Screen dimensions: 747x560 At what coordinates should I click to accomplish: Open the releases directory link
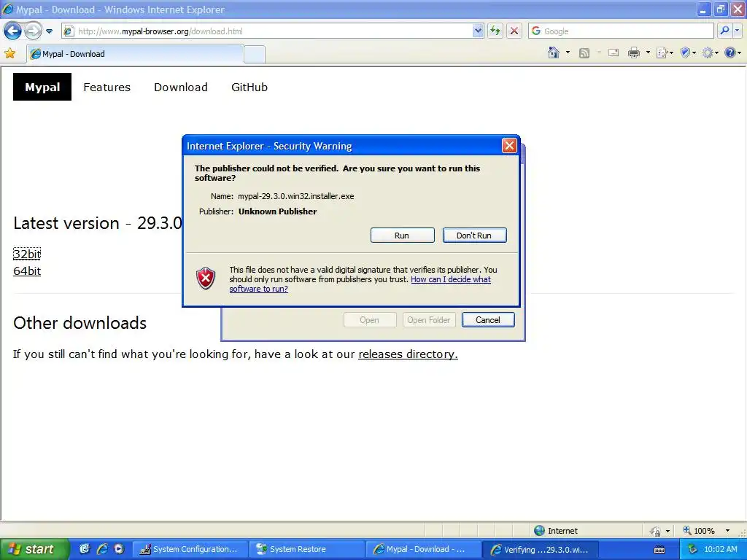click(x=408, y=354)
